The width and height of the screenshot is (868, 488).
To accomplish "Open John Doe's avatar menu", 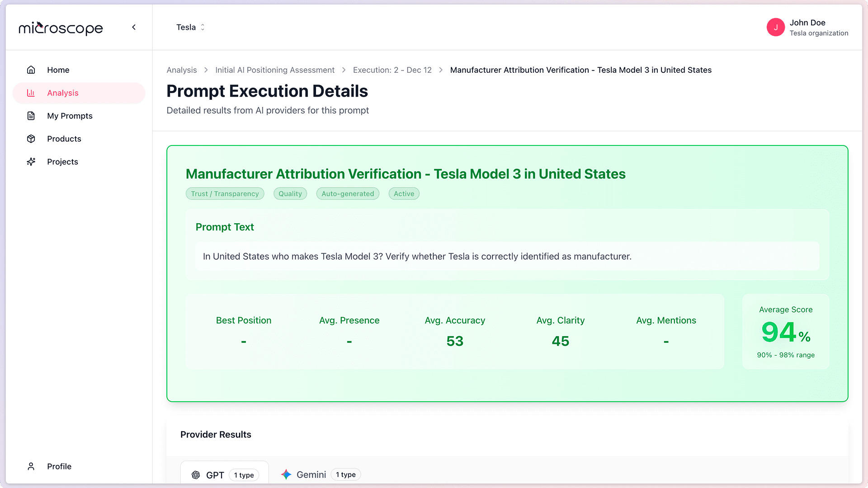I will (x=776, y=27).
